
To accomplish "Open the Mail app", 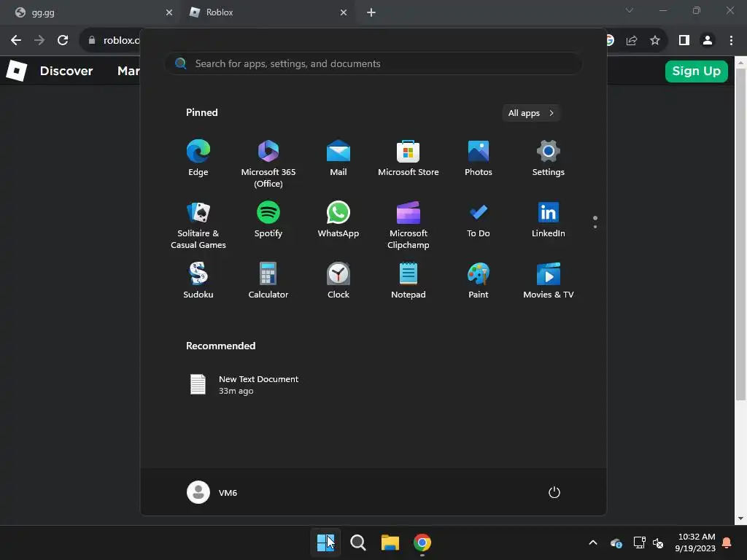I will (338, 158).
